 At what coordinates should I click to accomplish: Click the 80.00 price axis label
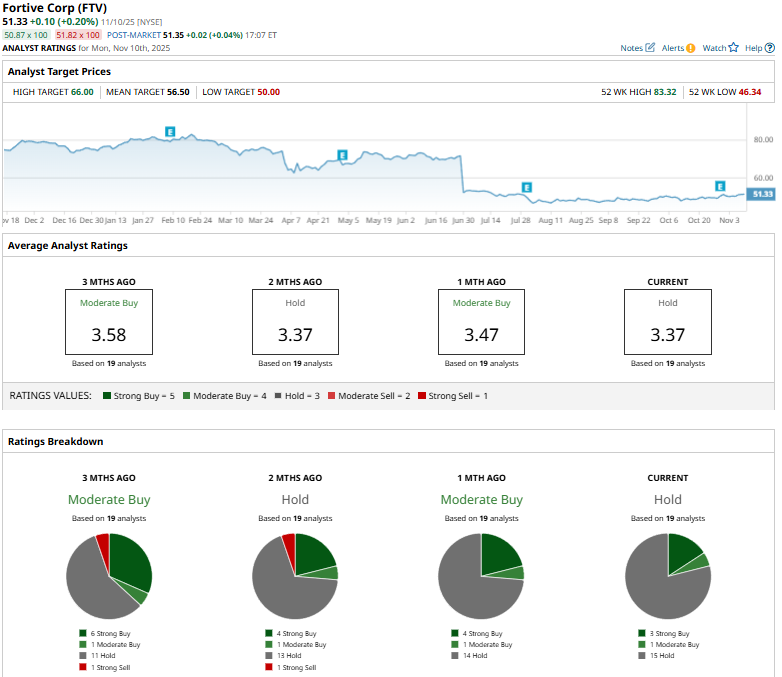[763, 140]
